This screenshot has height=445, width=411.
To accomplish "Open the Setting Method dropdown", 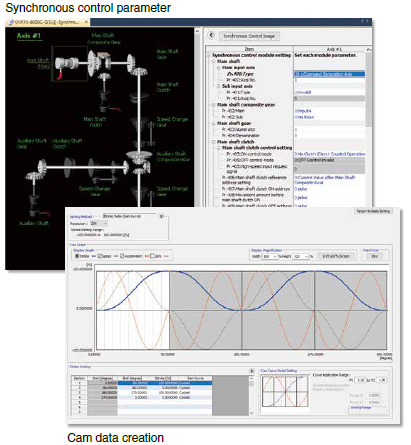I will point(130,216).
